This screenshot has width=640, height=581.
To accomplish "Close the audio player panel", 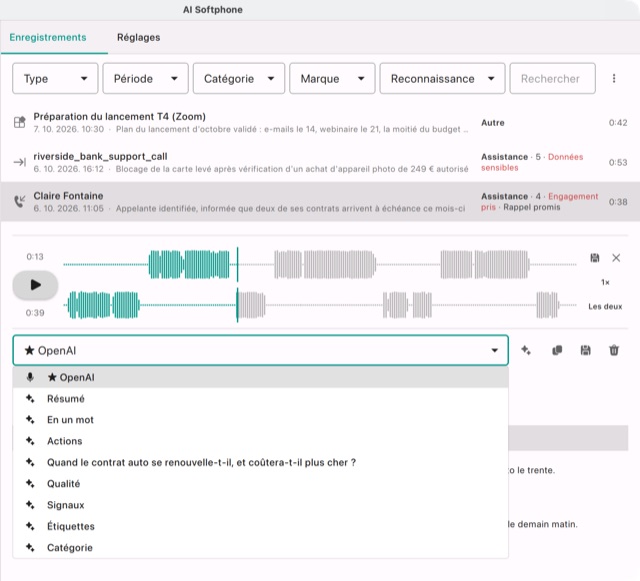I will coord(616,258).
